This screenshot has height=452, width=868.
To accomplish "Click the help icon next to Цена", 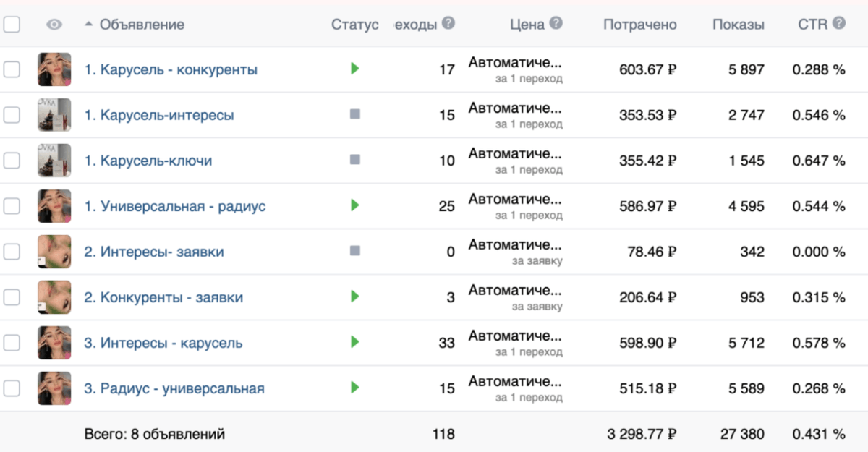I will click(556, 23).
